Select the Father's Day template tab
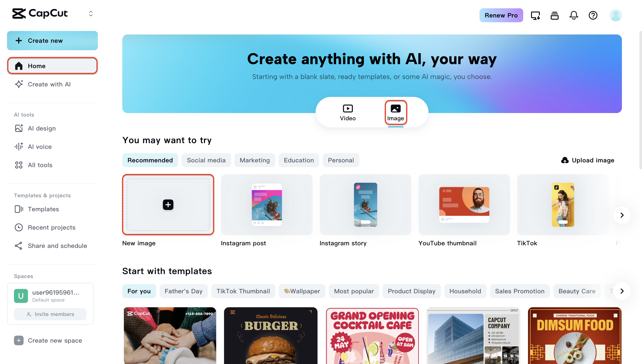642x364 pixels. click(x=183, y=291)
